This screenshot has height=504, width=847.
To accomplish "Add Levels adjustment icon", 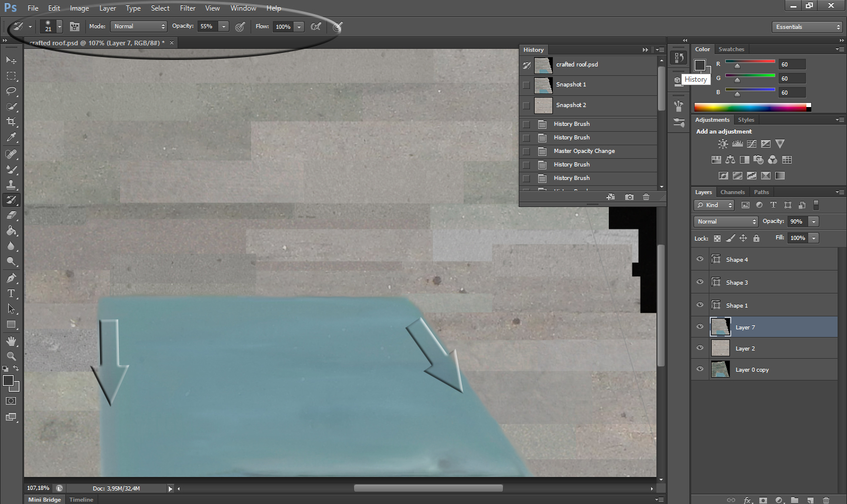I will click(x=737, y=143).
